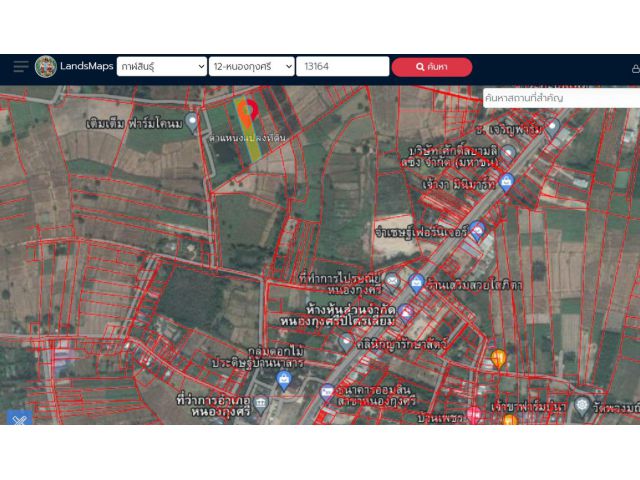
Task: Click the LandsMaps title text
Action: click(87, 66)
